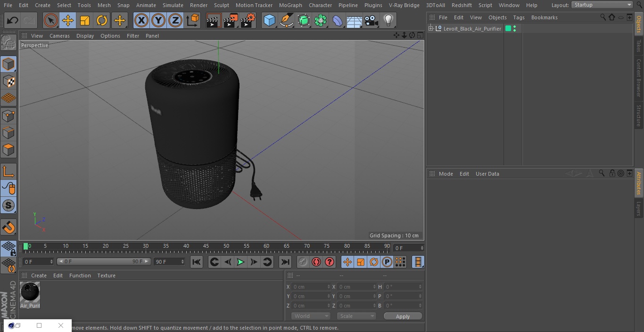Screen dimensions: 644x332
Task: Select the Air_Purif material thumbnail
Action: click(30, 292)
